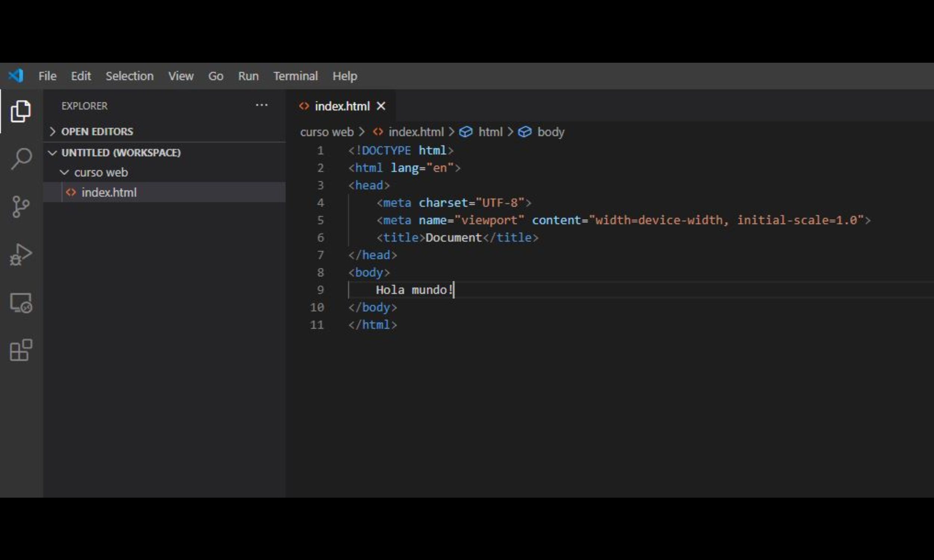Screen dimensions: 934x560
Task: Open the Explorer view in activity bar
Action: click(21, 111)
